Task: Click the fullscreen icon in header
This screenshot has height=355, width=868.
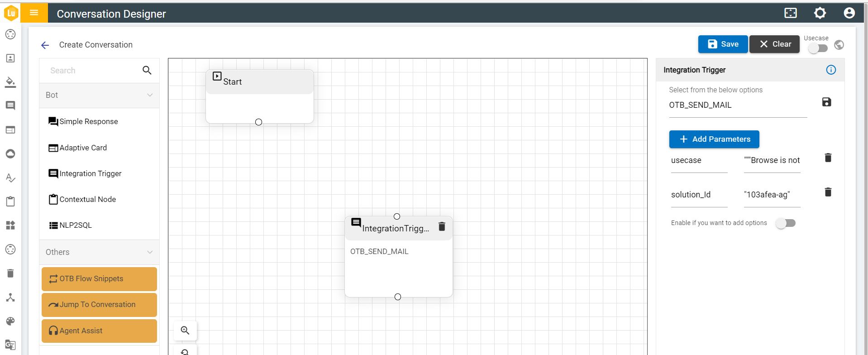Action: [x=790, y=13]
